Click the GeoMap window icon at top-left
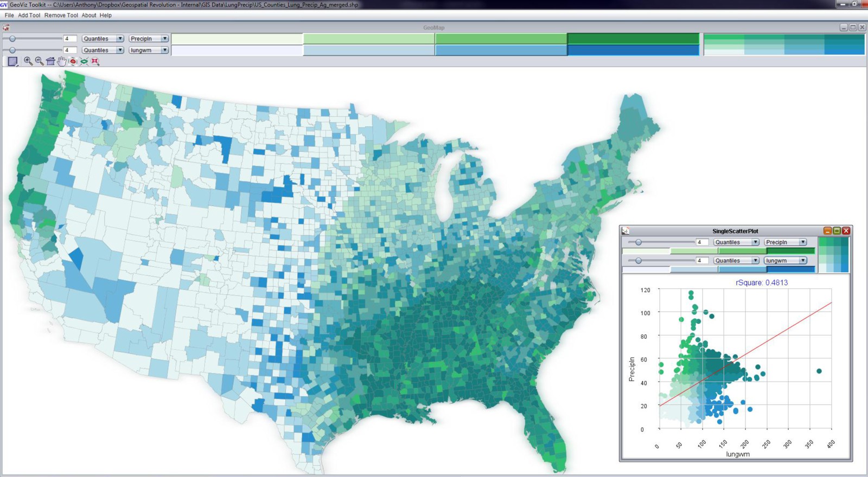The height and width of the screenshot is (477, 868). (6, 28)
